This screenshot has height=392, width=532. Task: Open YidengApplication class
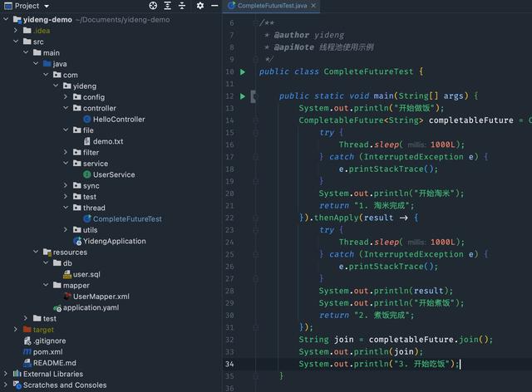[115, 241]
